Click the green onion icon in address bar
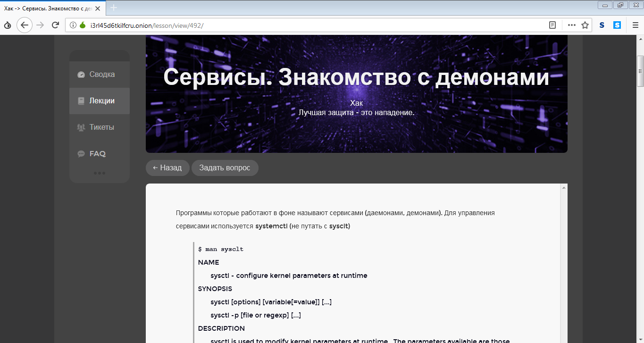 pyautogui.click(x=82, y=25)
